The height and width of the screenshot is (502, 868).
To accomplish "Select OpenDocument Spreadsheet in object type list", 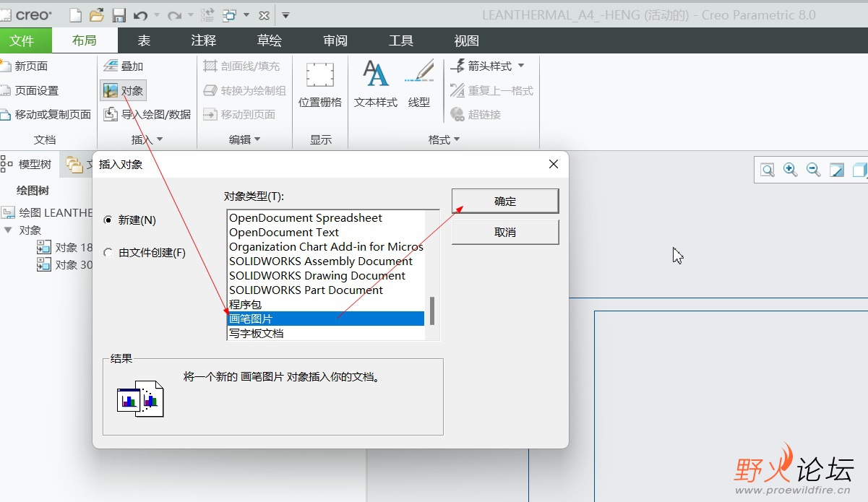I will click(325, 217).
